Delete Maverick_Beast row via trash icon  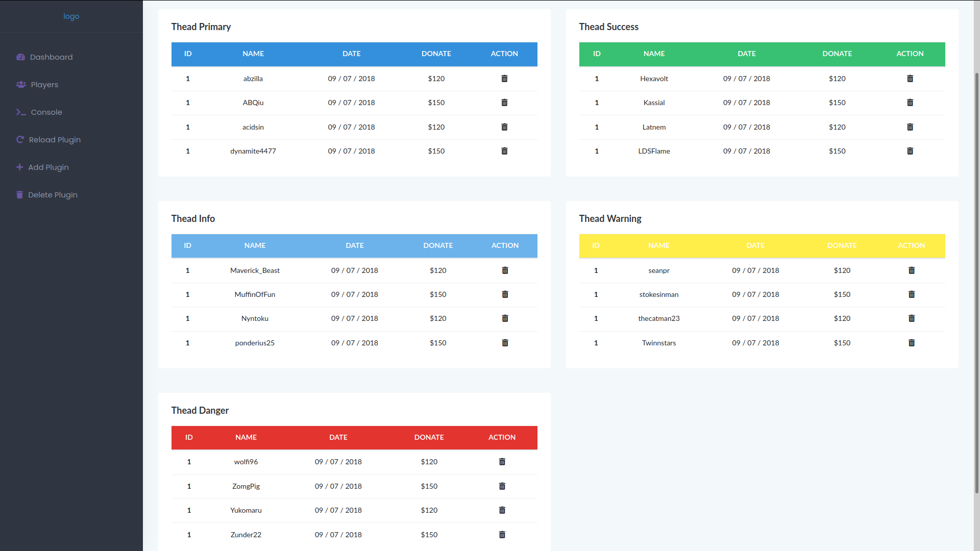pos(505,270)
